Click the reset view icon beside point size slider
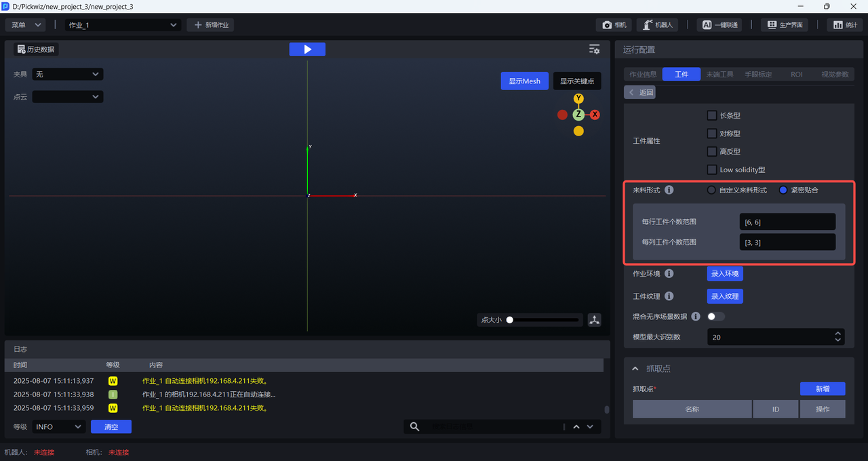Viewport: 868px width, 461px height. click(595, 320)
